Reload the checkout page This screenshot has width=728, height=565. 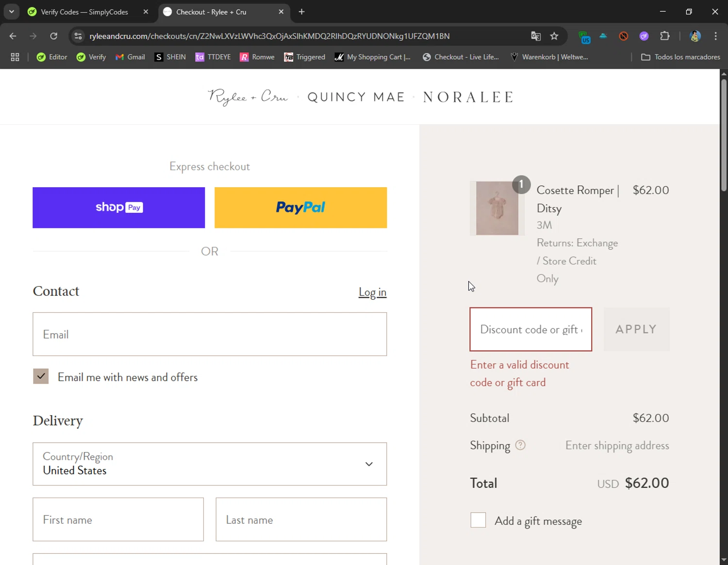53,36
